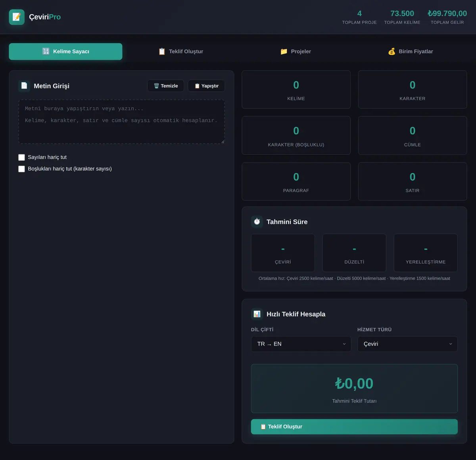Viewport: 476px width, 460px height.
Task: Click the Karakter count card
Action: click(x=413, y=90)
